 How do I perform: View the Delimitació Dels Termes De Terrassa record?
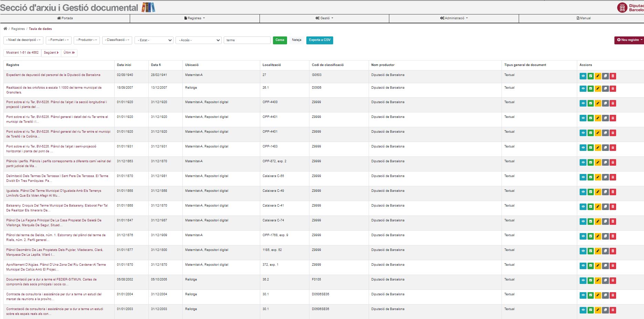pos(583,177)
